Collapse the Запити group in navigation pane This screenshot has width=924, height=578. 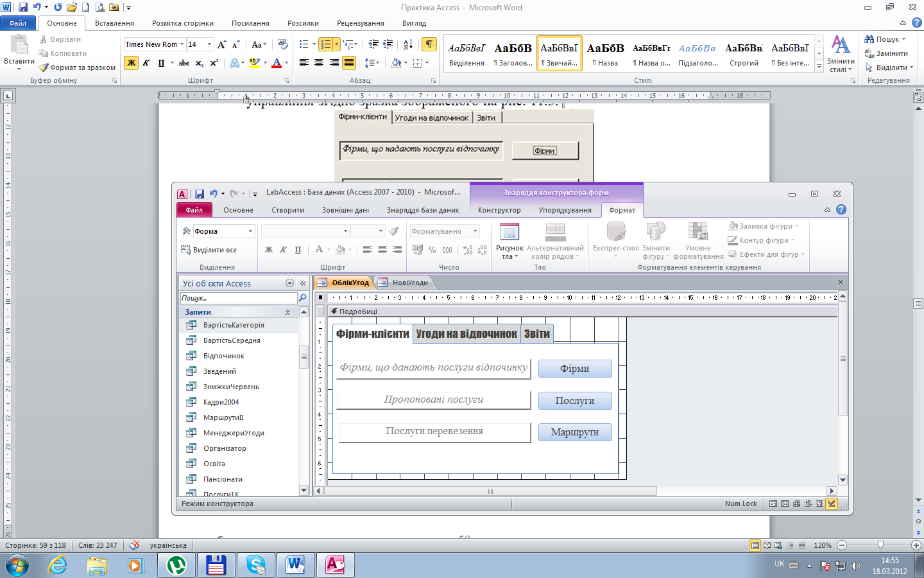pyautogui.click(x=287, y=312)
